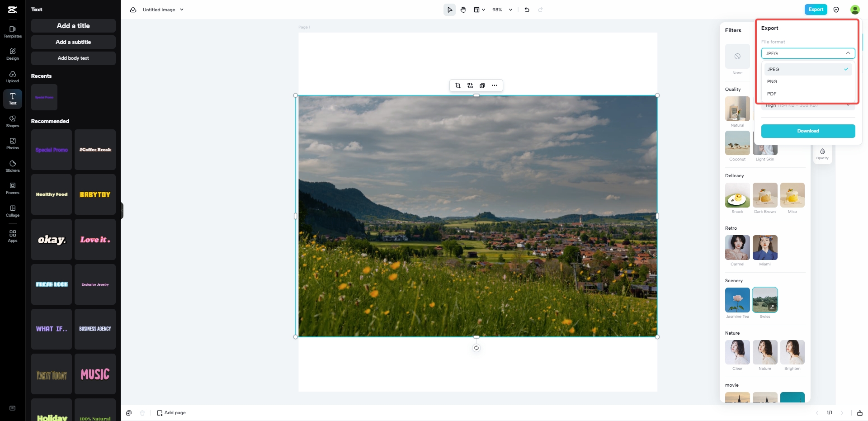The image size is (868, 421).
Task: Click the Replace icon in the floating toolbar
Action: [x=470, y=85]
